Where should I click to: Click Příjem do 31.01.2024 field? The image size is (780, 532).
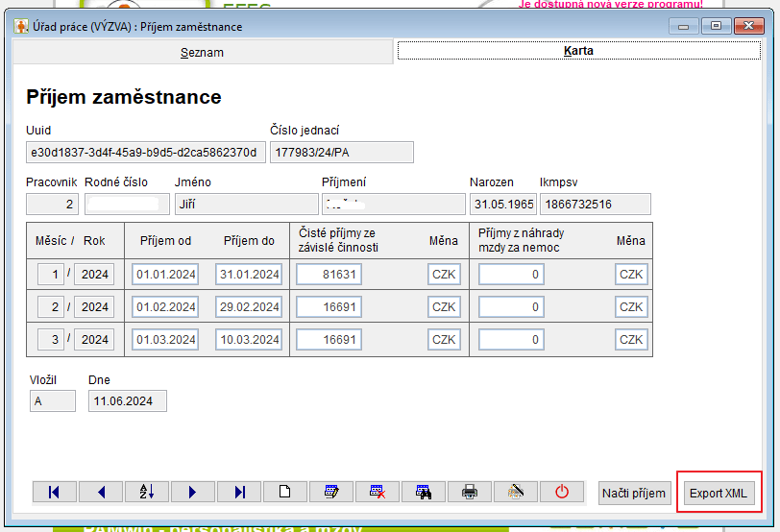tap(249, 274)
